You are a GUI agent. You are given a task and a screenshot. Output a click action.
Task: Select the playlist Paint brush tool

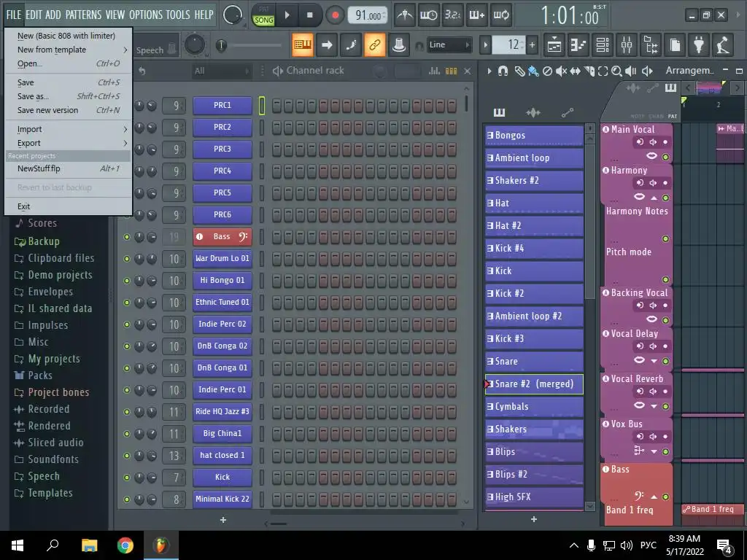(533, 71)
